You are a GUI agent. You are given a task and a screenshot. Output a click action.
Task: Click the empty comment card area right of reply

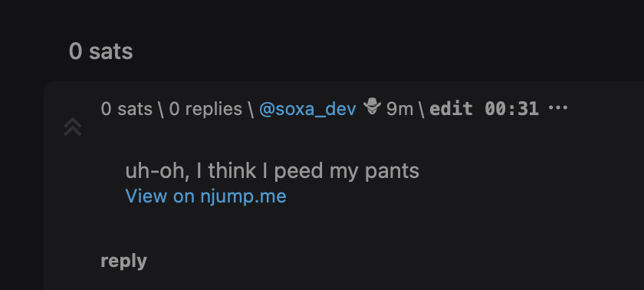pos(394,262)
